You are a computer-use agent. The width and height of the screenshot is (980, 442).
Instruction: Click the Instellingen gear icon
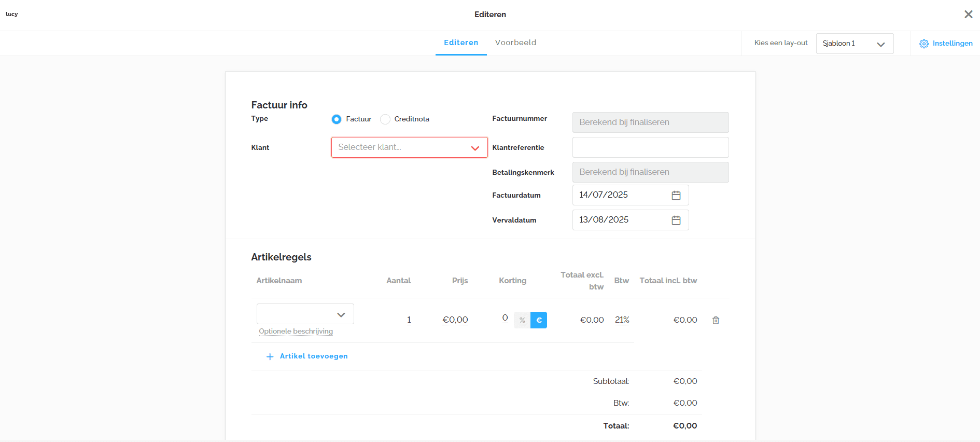(924, 44)
